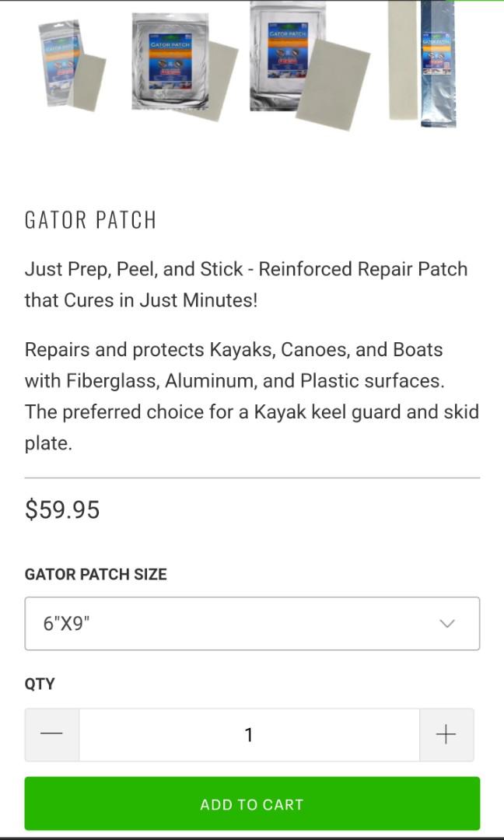The height and width of the screenshot is (840, 504).
Task: Click the QTY label above the stepper
Action: click(39, 684)
